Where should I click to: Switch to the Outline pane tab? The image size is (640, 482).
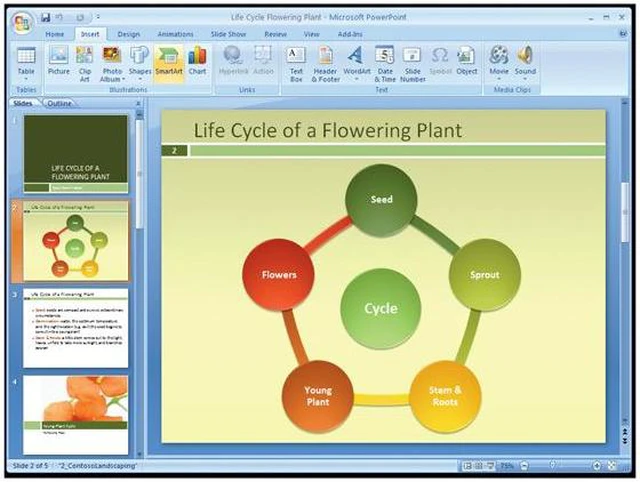(60, 103)
